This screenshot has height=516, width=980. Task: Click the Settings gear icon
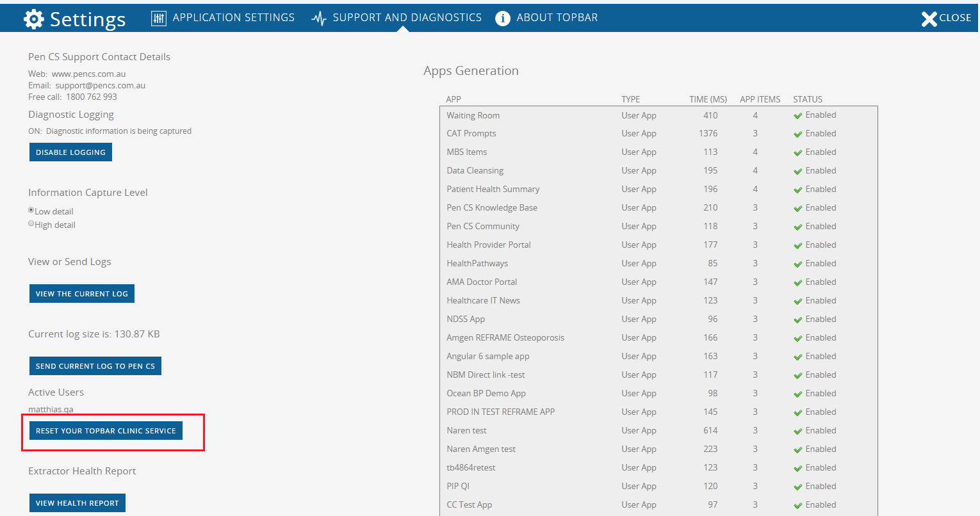[33, 19]
